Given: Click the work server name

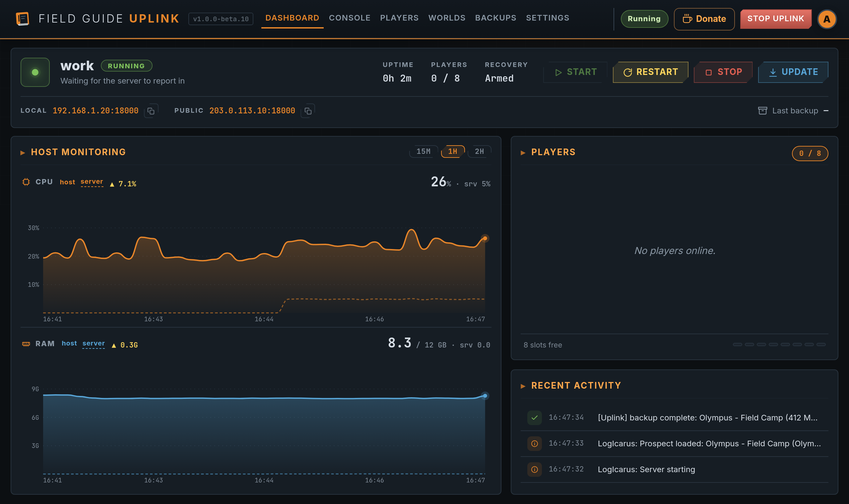Looking at the screenshot, I should click(x=77, y=66).
